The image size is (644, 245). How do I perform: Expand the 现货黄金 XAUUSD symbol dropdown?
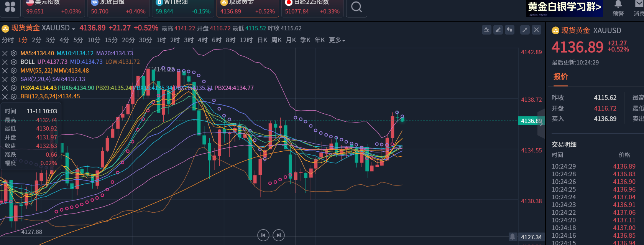tap(73, 29)
